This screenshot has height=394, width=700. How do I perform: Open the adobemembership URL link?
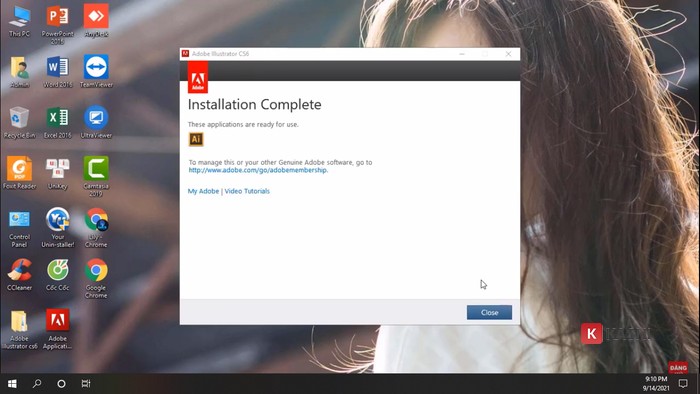(x=258, y=170)
